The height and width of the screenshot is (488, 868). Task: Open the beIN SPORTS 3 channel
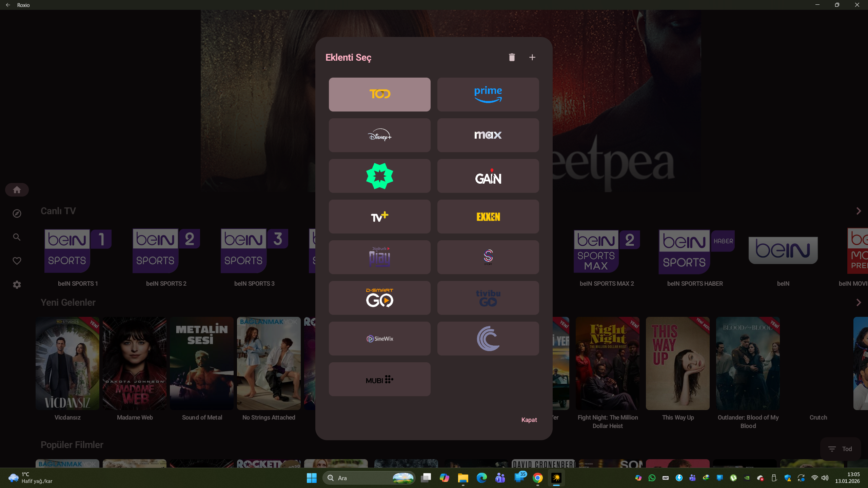(254, 251)
